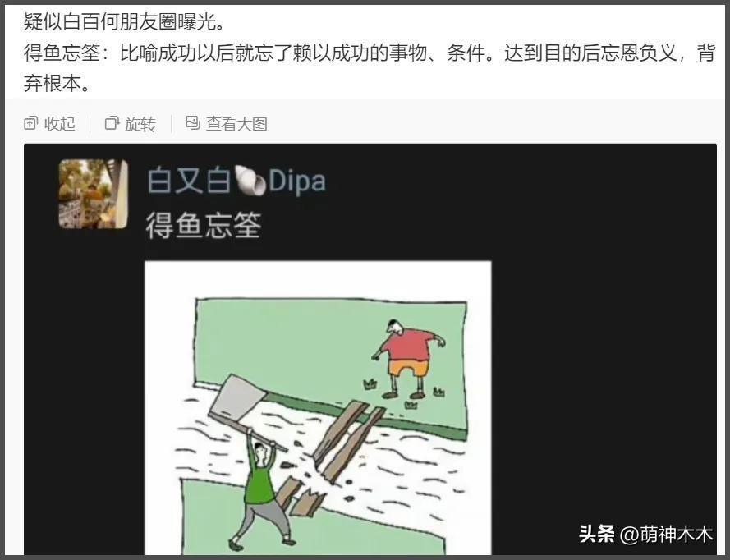Open full-size image via 查看大图 text

[237, 124]
